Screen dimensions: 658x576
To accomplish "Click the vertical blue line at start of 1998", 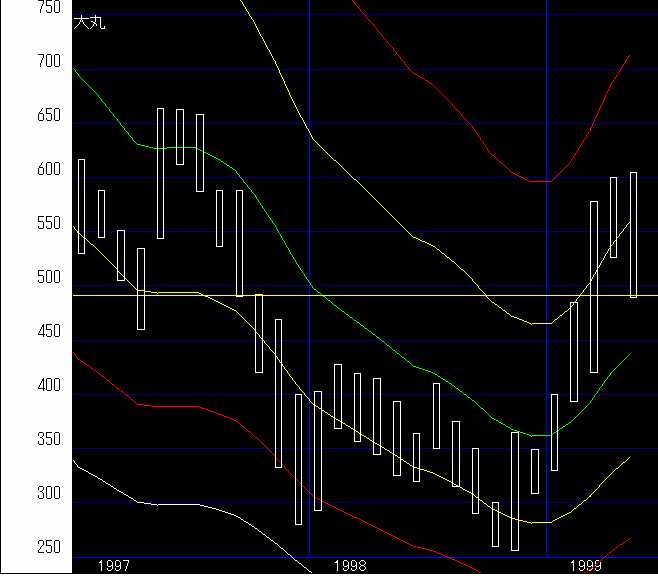I will point(309,150).
